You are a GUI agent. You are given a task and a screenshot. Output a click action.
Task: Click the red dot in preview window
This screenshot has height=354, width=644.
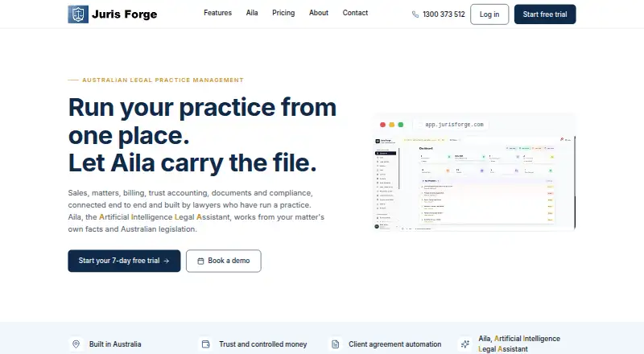(382, 125)
